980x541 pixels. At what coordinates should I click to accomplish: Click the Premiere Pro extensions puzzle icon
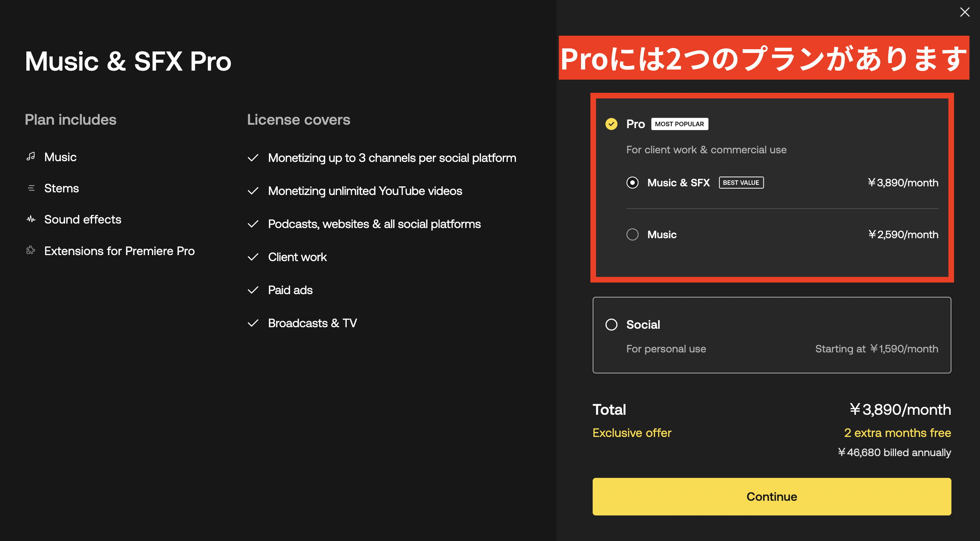pyautogui.click(x=31, y=251)
